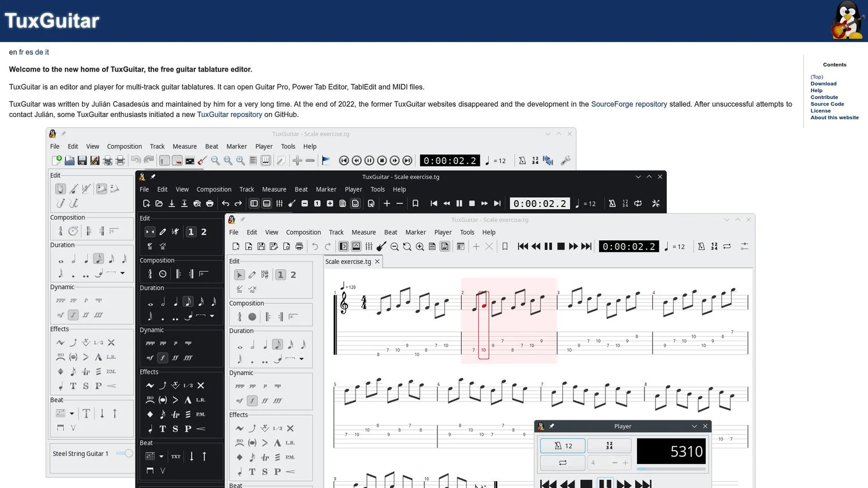Toggle the side panel view in the front window toolbar
Viewport: 868px width, 488px height.
343,247
